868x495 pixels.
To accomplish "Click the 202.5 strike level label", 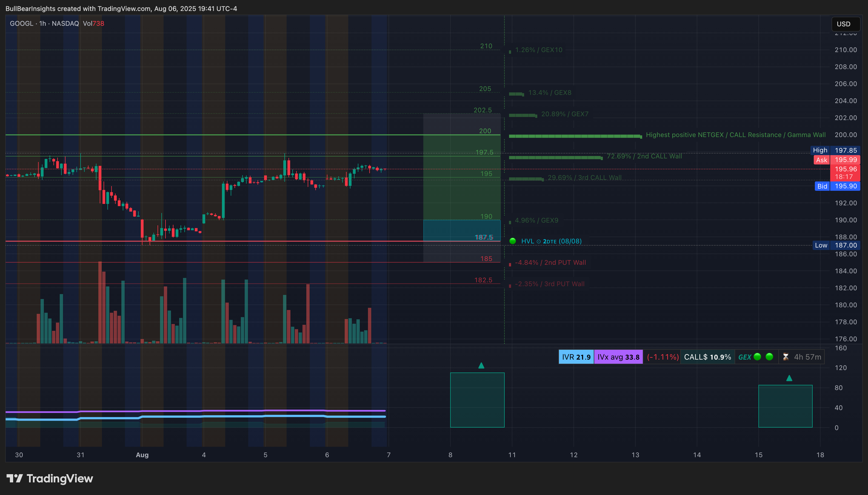I will (482, 110).
